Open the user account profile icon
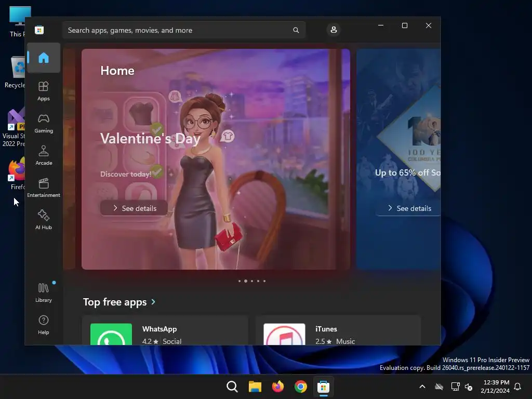This screenshot has height=399, width=532. [334, 30]
